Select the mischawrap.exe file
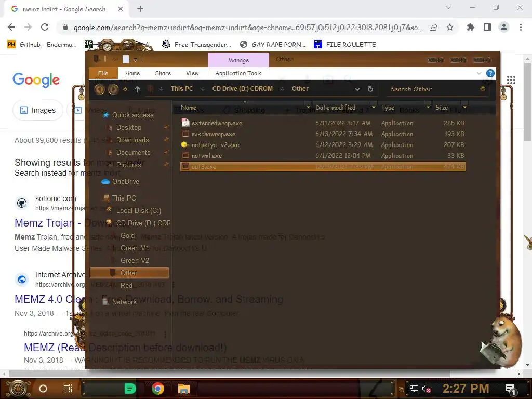 (323, 134)
